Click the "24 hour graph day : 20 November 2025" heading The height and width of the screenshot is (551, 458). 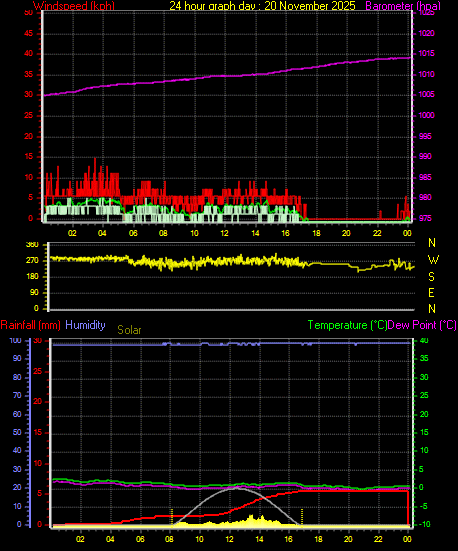click(x=263, y=6)
